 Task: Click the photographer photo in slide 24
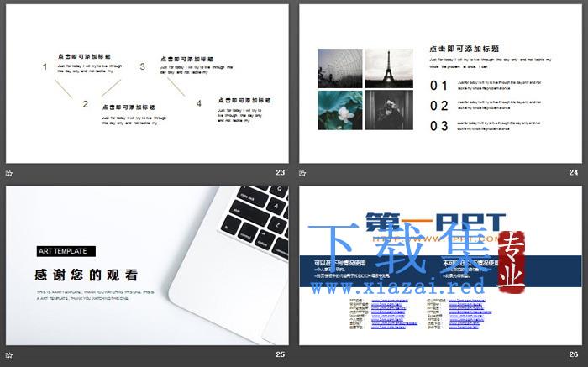click(389, 110)
